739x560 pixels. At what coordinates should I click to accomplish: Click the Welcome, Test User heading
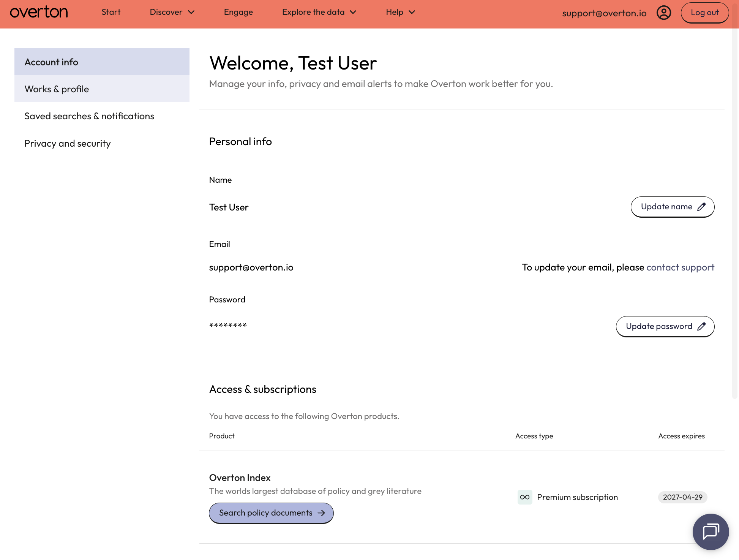[x=293, y=63]
